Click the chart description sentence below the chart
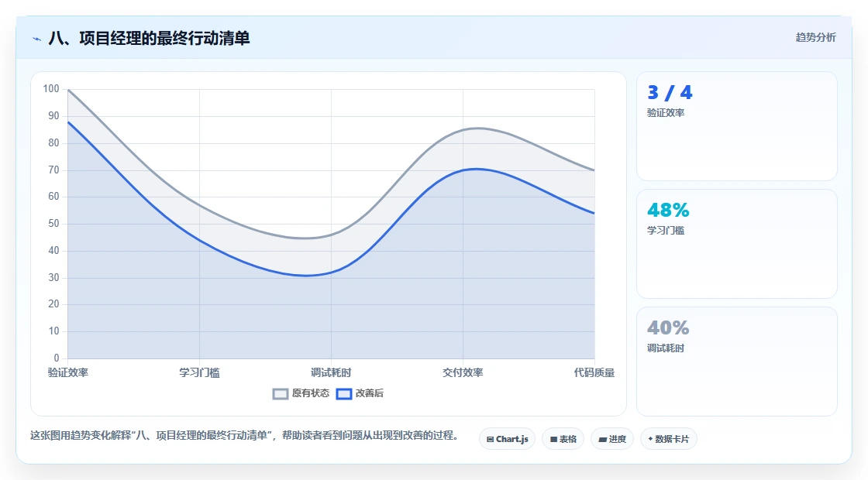Screen dimensions: 868x480 point(244,436)
